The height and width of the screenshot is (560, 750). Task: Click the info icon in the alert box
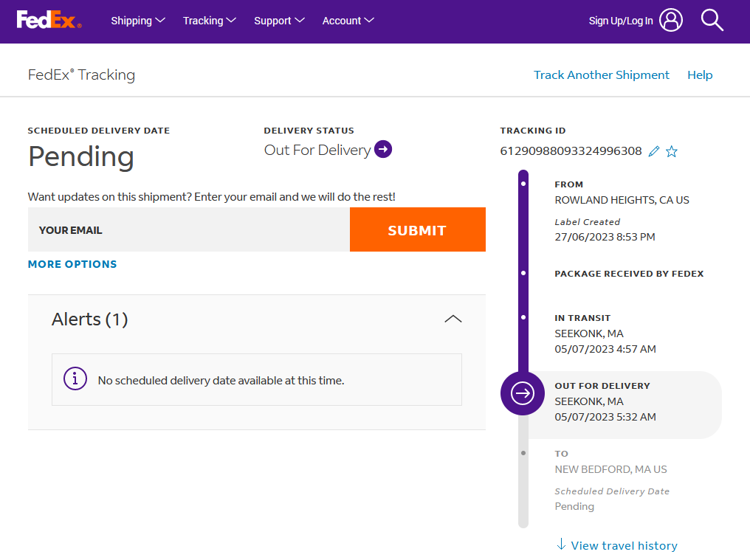(x=75, y=379)
